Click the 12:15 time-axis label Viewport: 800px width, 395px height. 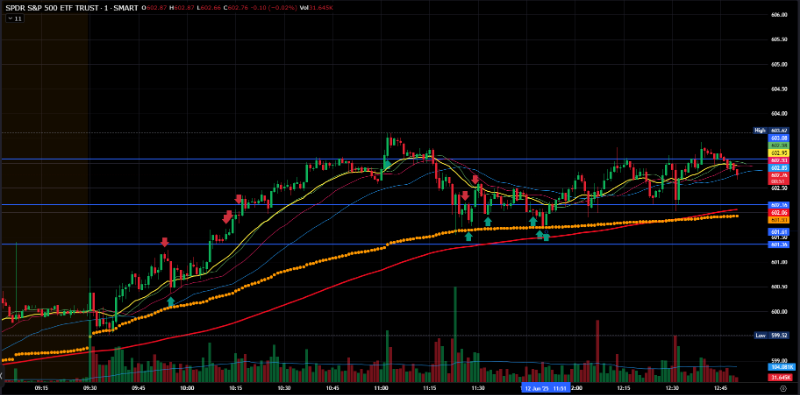click(x=623, y=388)
